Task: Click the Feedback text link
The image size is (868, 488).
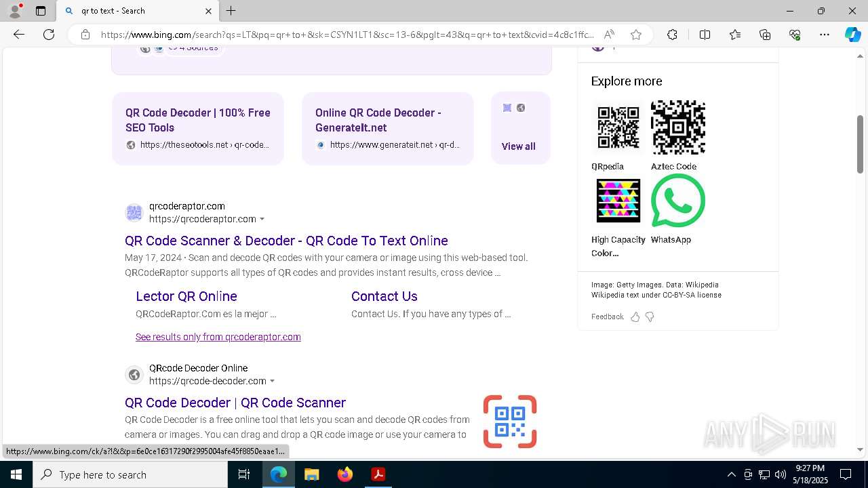Action: point(607,317)
